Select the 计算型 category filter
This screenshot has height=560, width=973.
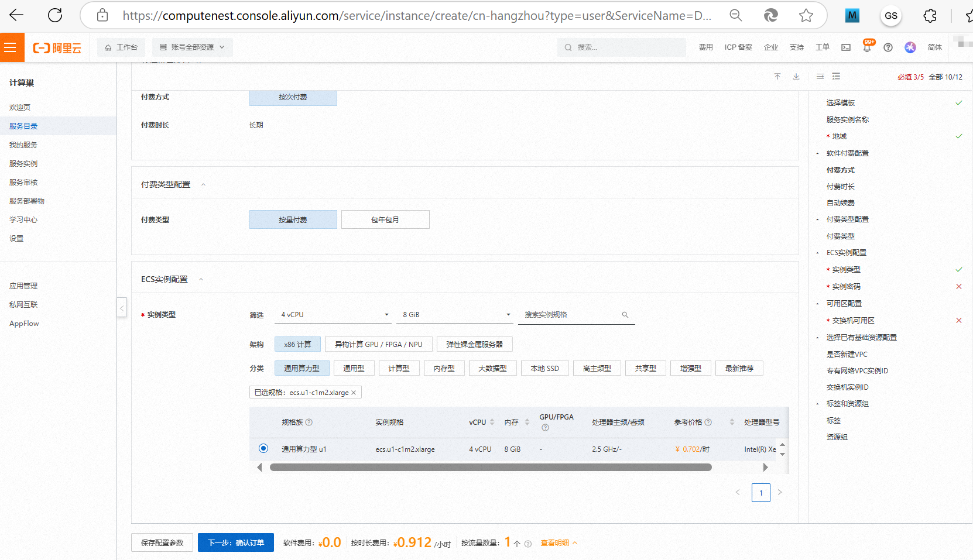399,368
